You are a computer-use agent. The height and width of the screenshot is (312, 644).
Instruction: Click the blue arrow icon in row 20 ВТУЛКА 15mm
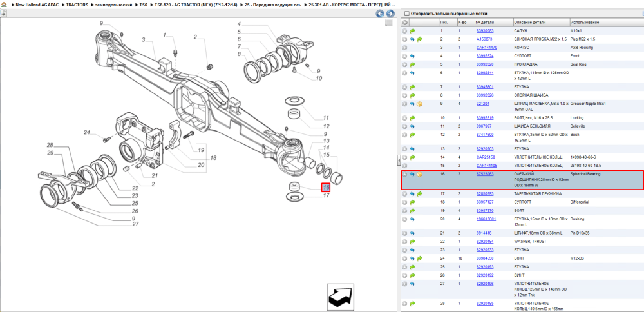412,219
